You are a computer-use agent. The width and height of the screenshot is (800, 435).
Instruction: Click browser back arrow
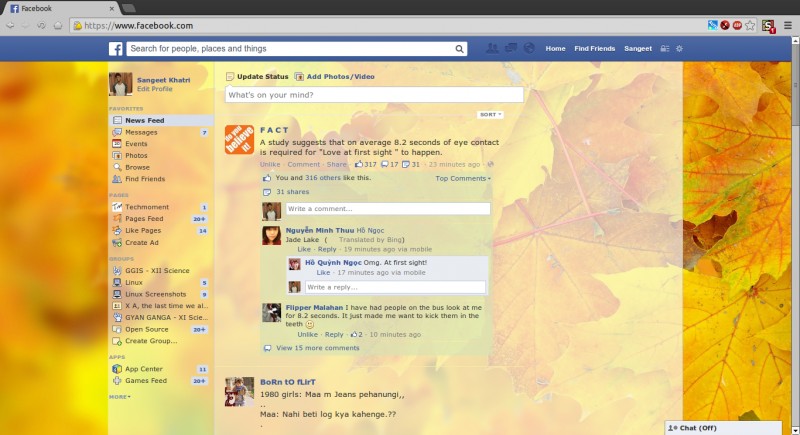pyautogui.click(x=10, y=25)
